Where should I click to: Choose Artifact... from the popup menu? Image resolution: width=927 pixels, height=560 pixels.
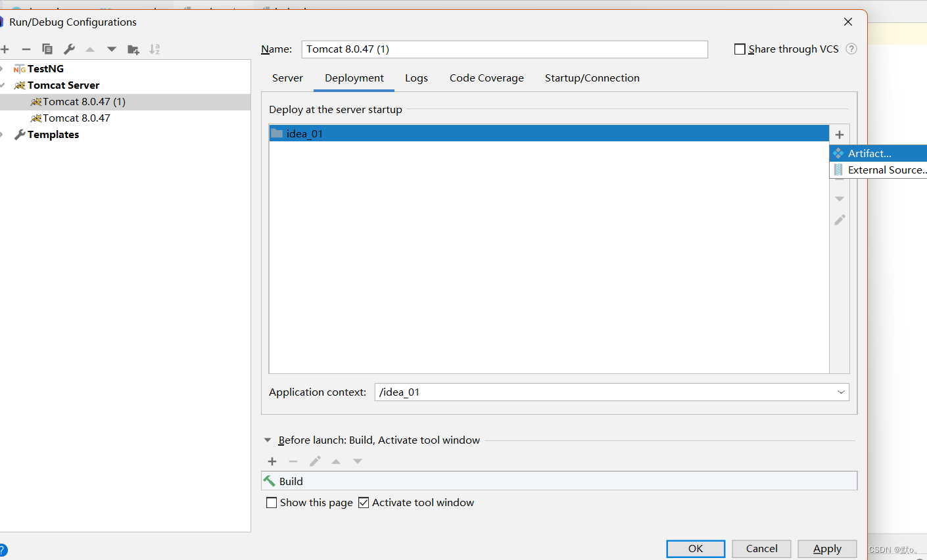click(878, 153)
